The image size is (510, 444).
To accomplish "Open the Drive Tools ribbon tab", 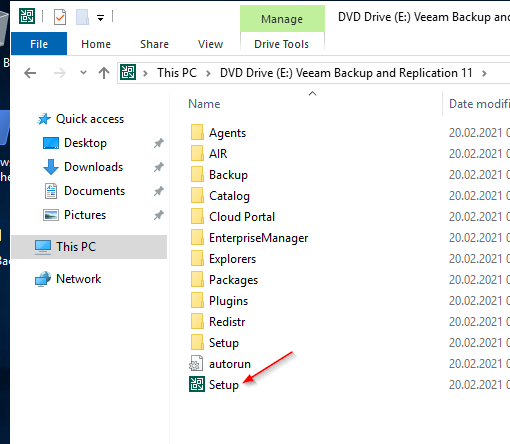I will 282,44.
